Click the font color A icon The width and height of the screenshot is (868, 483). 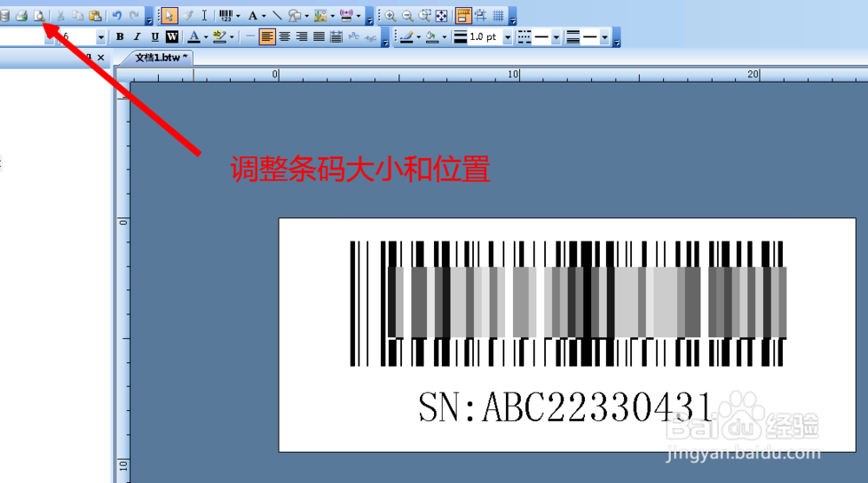[194, 37]
